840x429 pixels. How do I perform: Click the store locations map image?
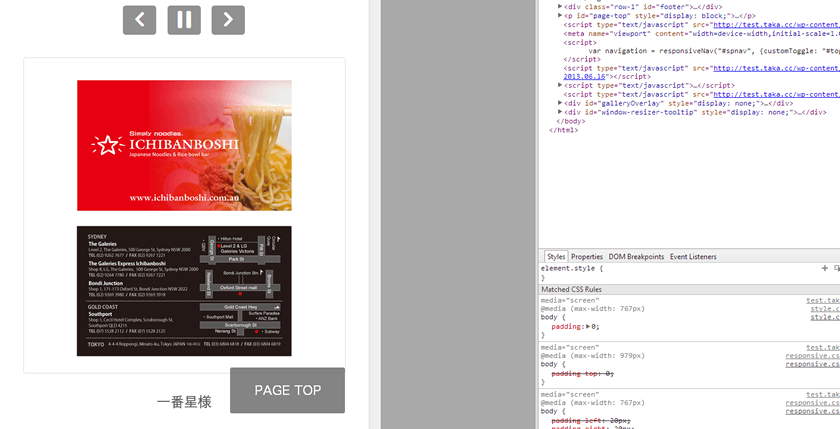pyautogui.click(x=184, y=290)
